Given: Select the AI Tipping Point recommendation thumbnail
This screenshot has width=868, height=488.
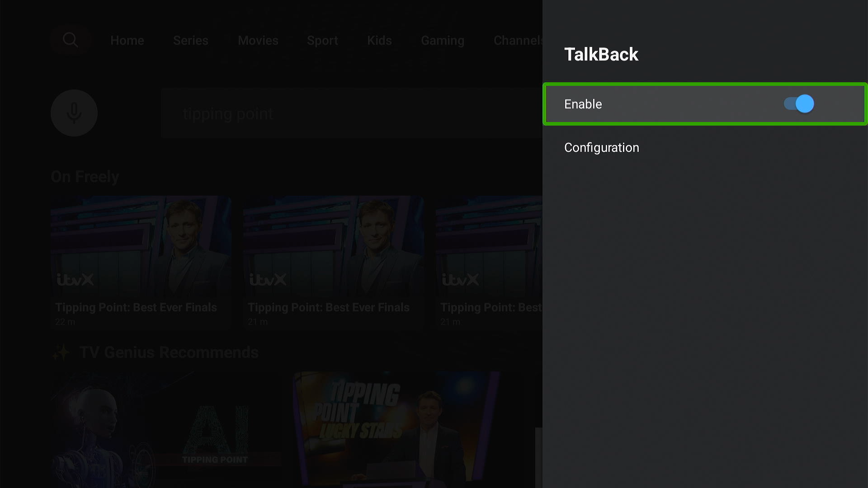Looking at the screenshot, I should (x=166, y=430).
